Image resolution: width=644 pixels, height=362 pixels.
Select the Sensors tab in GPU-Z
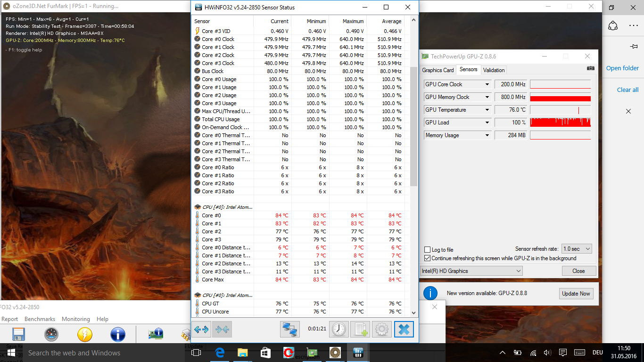469,69
